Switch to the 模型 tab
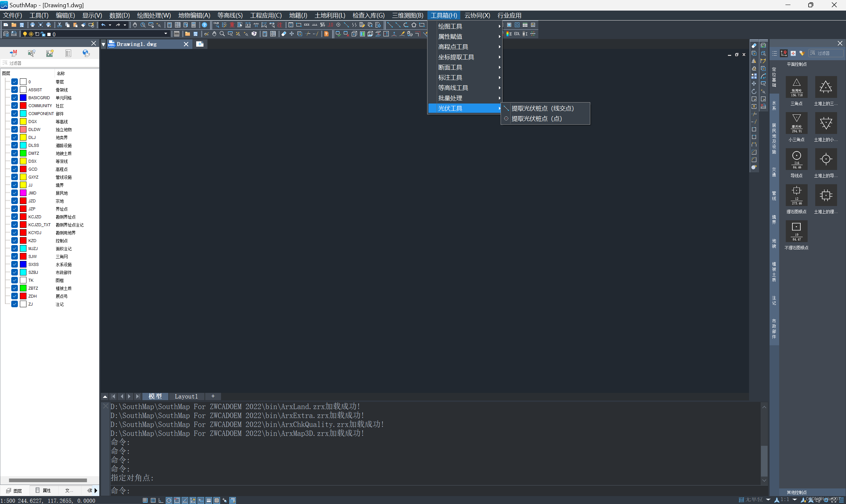The width and height of the screenshot is (846, 504). 155,396
